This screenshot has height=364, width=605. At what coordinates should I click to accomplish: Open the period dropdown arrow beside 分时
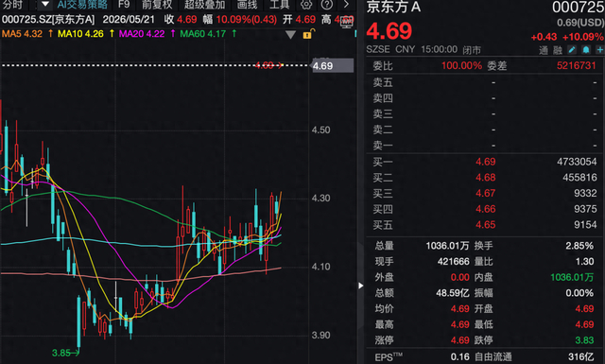pos(45,5)
